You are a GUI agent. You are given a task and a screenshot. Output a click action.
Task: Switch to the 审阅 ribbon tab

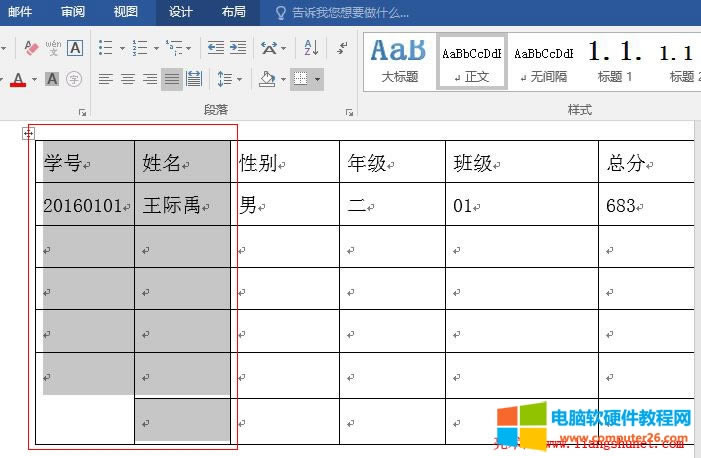[73, 12]
